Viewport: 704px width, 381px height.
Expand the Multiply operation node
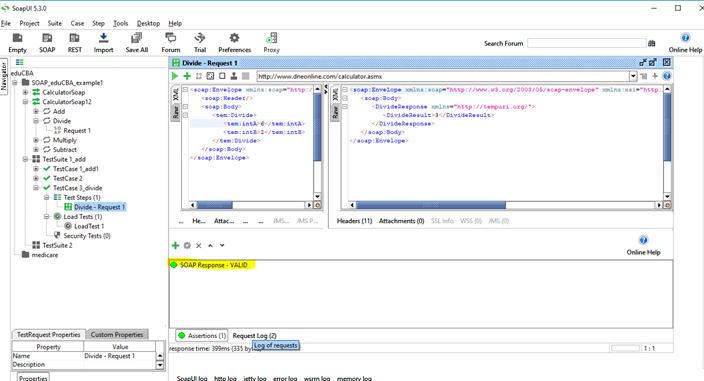[x=36, y=140]
